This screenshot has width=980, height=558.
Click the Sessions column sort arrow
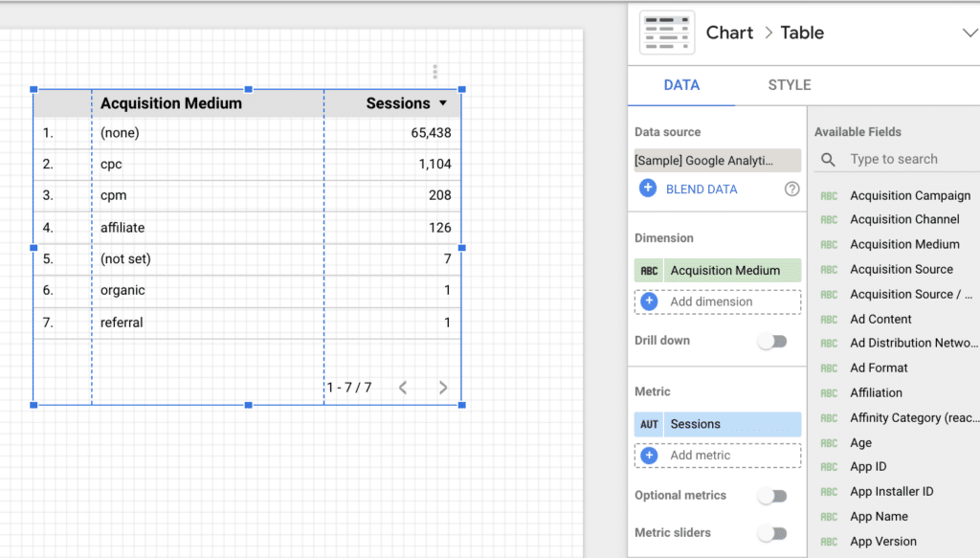[443, 103]
